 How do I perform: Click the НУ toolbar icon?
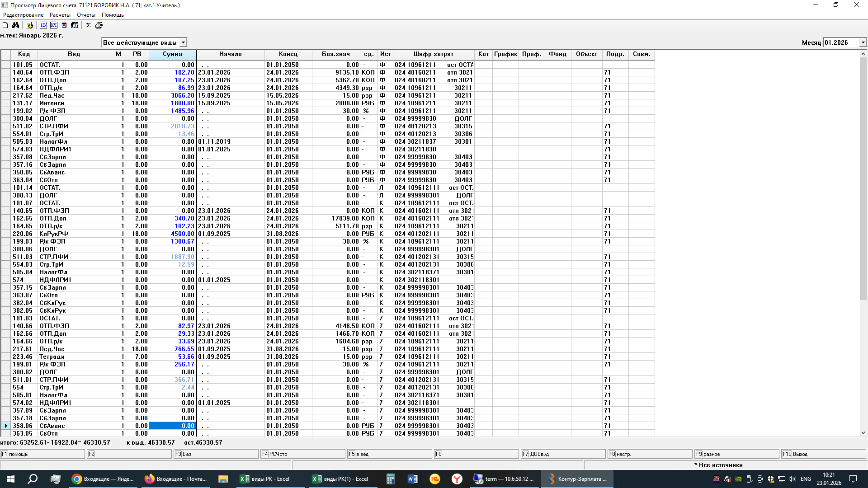[x=43, y=25]
